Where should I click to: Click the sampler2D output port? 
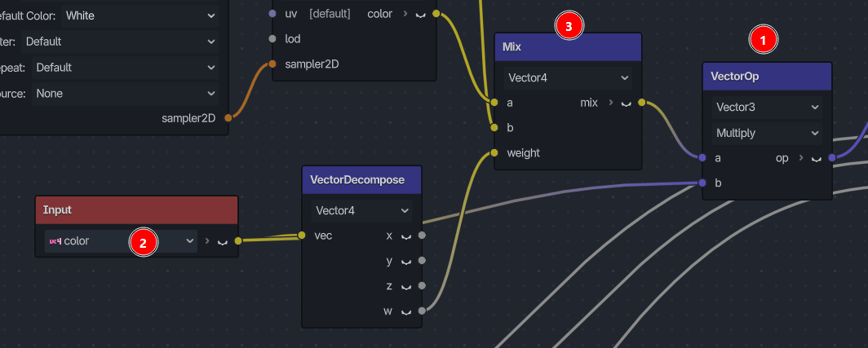[x=228, y=117]
